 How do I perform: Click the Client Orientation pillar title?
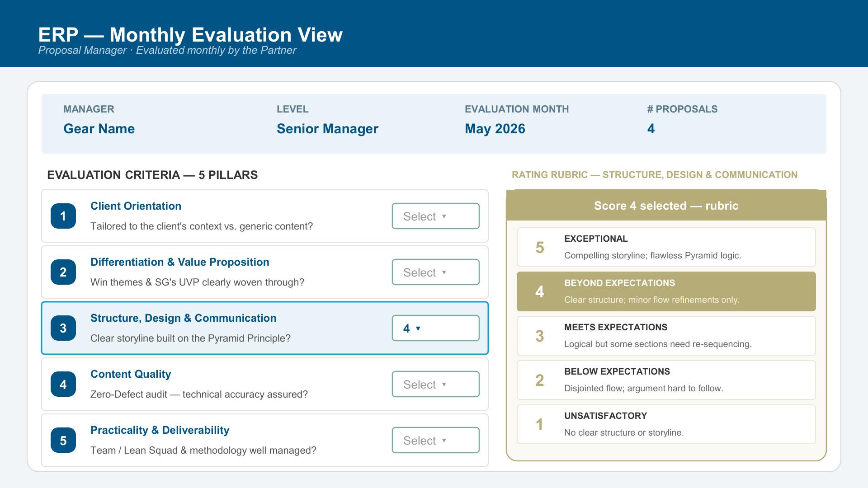pyautogui.click(x=136, y=206)
